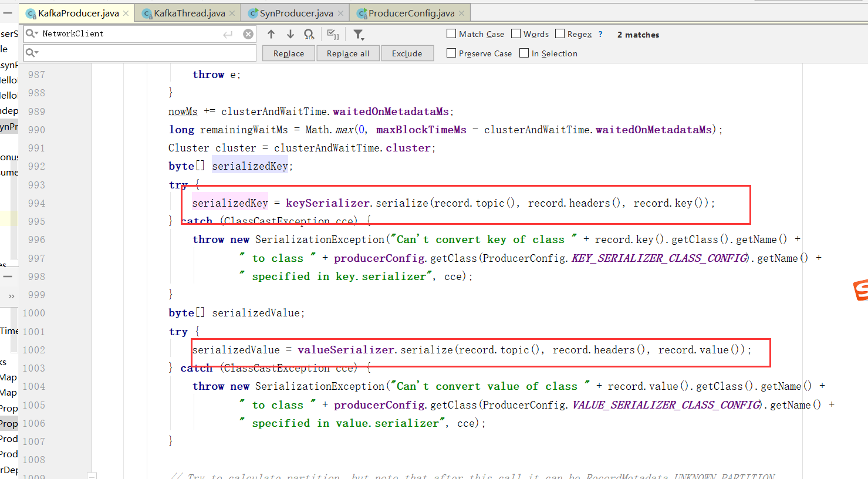This screenshot has height=479, width=868.
Task: Click the orange S input method icon
Action: pos(861,290)
